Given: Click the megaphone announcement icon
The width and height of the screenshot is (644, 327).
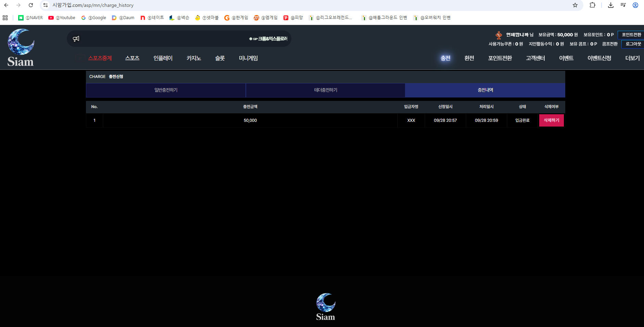Looking at the screenshot, I should point(76,39).
